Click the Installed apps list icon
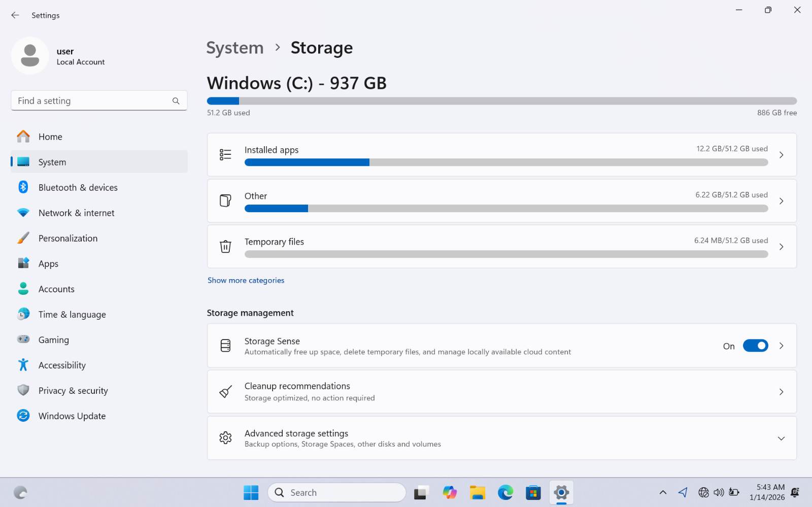Image resolution: width=812 pixels, height=507 pixels. 225,154
